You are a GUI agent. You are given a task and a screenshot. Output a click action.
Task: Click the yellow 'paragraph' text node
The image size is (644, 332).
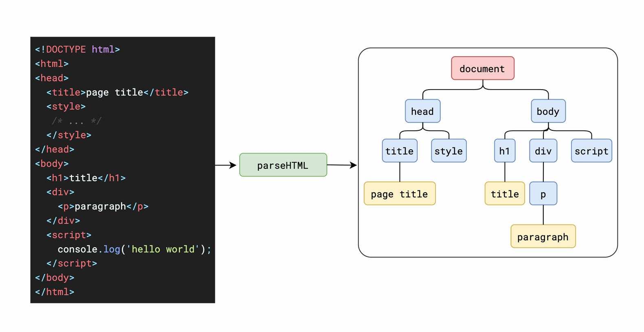pyautogui.click(x=543, y=236)
